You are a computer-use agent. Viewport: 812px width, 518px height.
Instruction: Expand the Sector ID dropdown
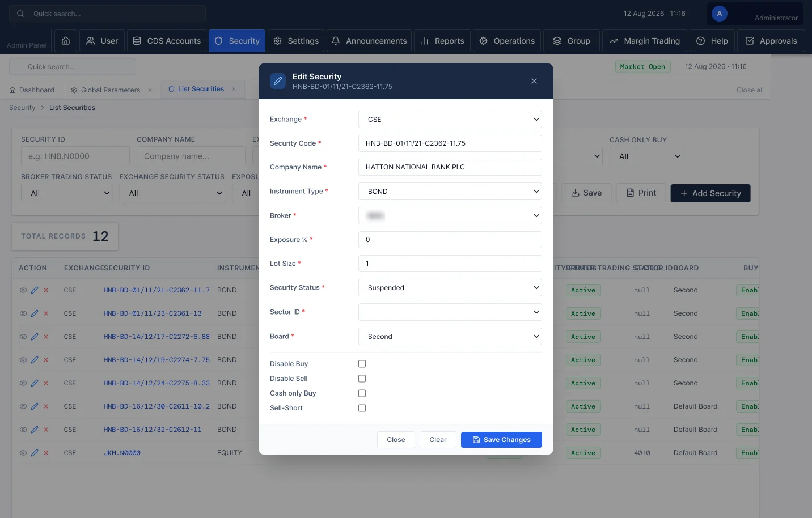click(450, 312)
